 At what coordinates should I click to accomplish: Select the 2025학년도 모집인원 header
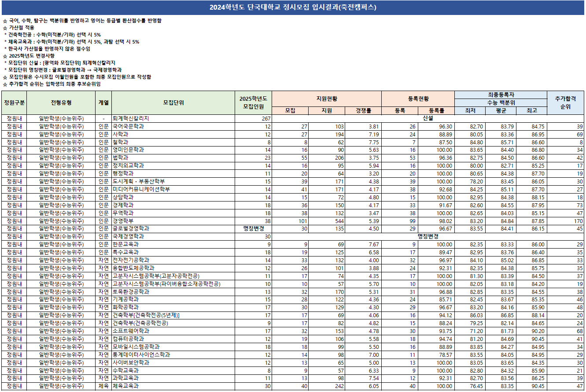(x=254, y=103)
